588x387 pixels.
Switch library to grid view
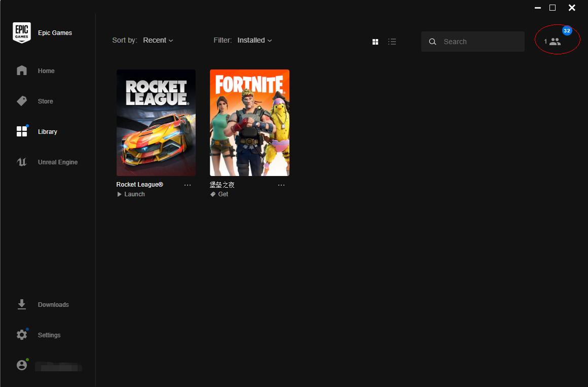pyautogui.click(x=375, y=42)
